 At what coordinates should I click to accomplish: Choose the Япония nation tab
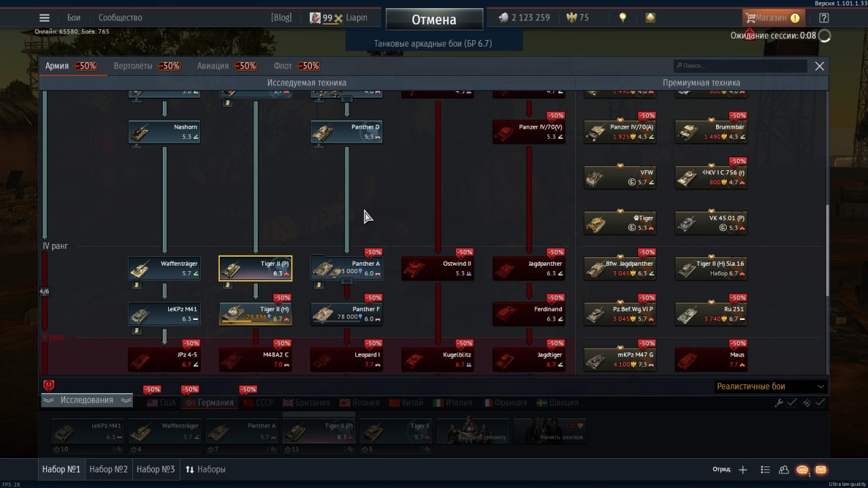tap(359, 403)
